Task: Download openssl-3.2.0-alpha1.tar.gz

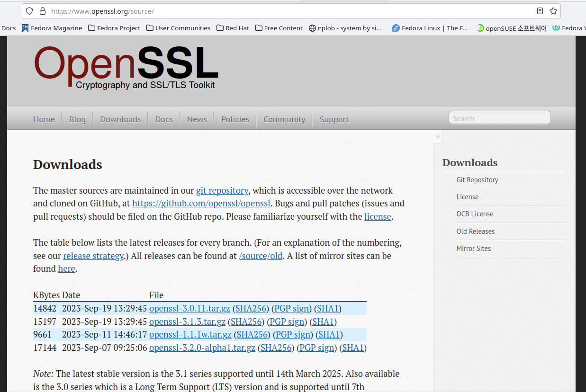Action: click(x=202, y=348)
